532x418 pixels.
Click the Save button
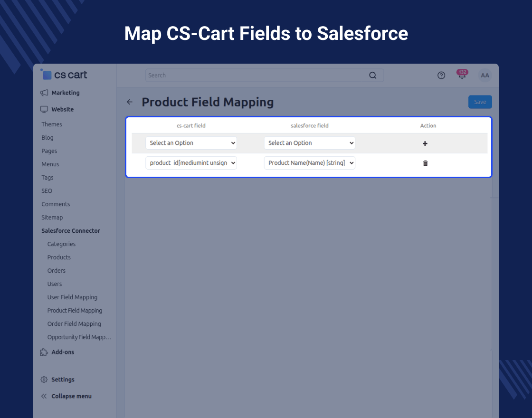480,102
